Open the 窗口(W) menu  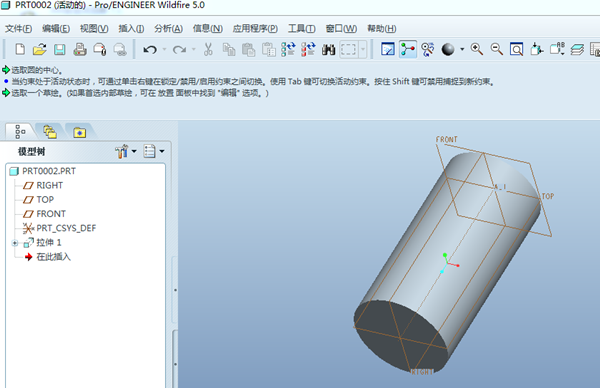pos(341,29)
